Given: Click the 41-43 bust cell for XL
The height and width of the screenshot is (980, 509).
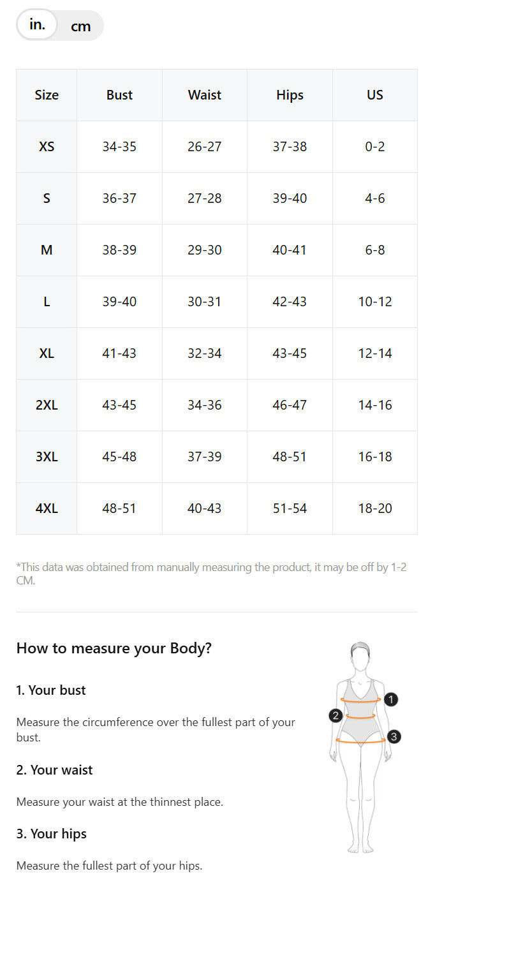Looking at the screenshot, I should pos(119,353).
